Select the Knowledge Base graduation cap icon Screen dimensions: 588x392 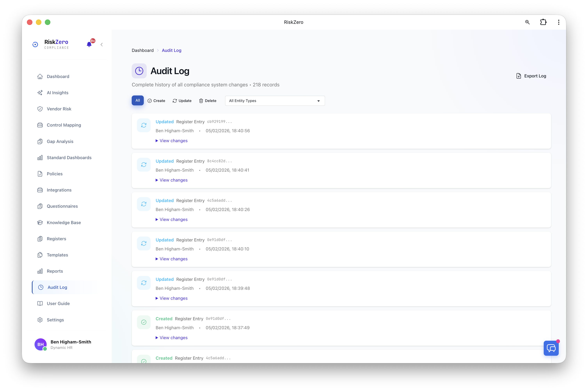[40, 222]
